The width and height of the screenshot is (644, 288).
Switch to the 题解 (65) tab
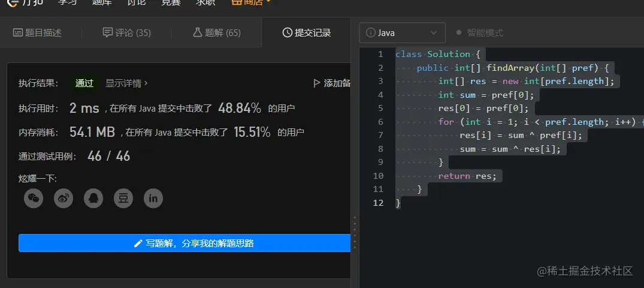pyautogui.click(x=217, y=32)
